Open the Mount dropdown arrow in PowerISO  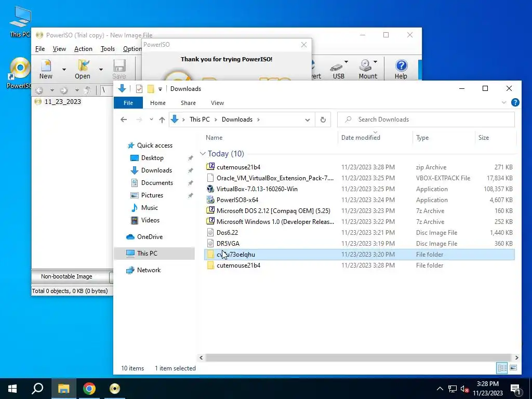375,62
